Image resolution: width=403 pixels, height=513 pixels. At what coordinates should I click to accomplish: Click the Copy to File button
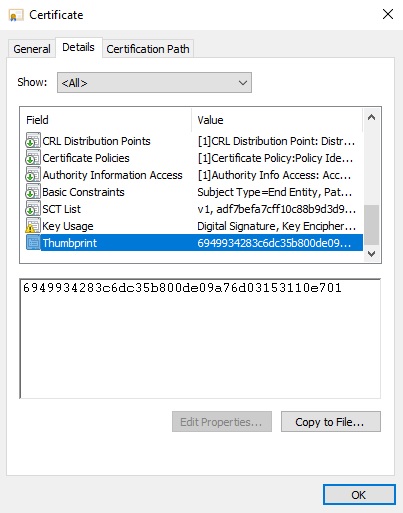click(x=331, y=422)
